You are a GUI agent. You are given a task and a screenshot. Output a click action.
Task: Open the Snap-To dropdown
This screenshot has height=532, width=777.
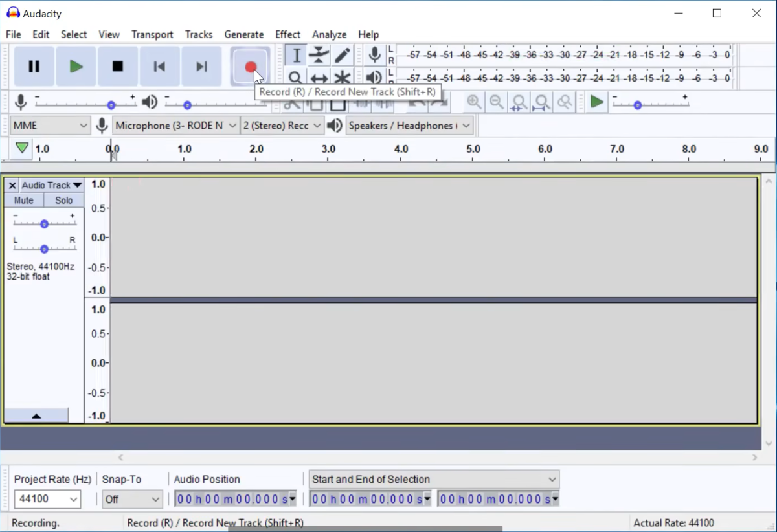(x=132, y=499)
